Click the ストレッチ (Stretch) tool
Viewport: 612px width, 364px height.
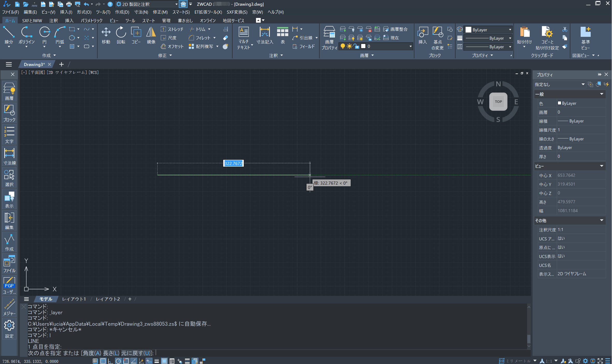coord(172,29)
